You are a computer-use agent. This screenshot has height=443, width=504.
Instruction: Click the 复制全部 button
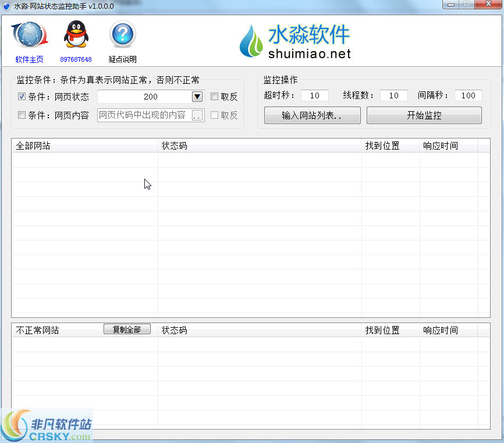(x=127, y=329)
